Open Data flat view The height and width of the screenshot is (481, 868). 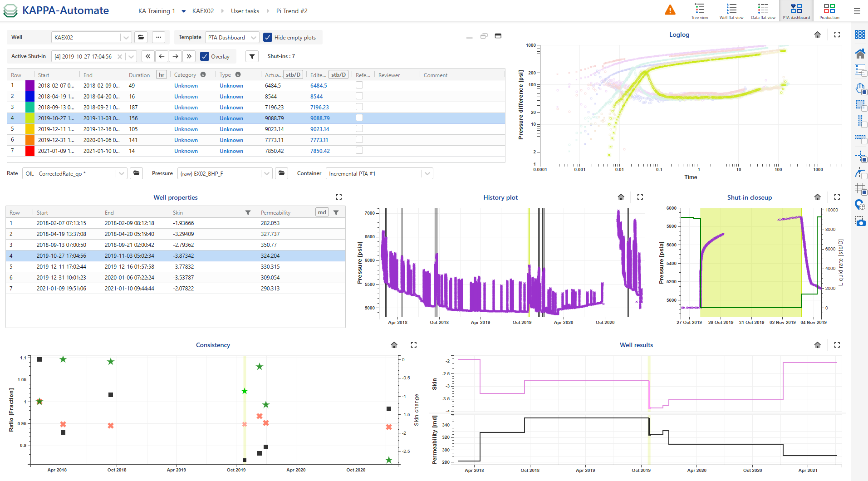pos(763,10)
